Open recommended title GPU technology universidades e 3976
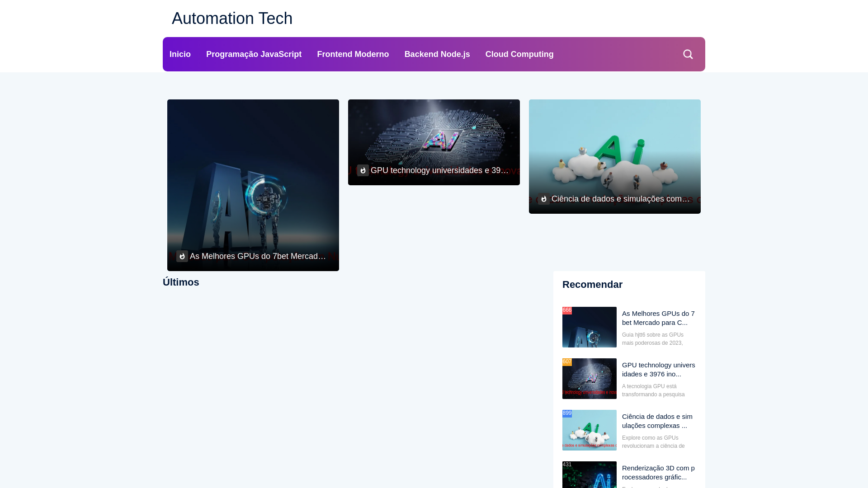Image resolution: width=868 pixels, height=488 pixels. (659, 370)
